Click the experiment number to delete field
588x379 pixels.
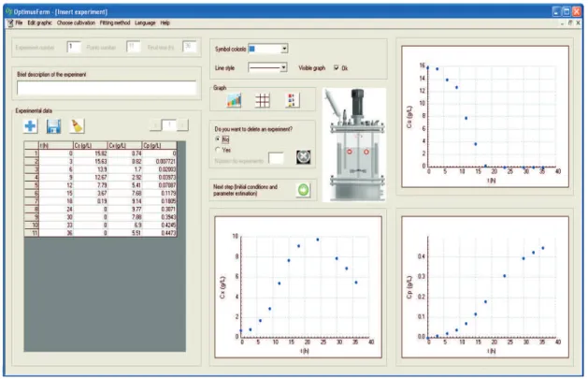coord(276,158)
